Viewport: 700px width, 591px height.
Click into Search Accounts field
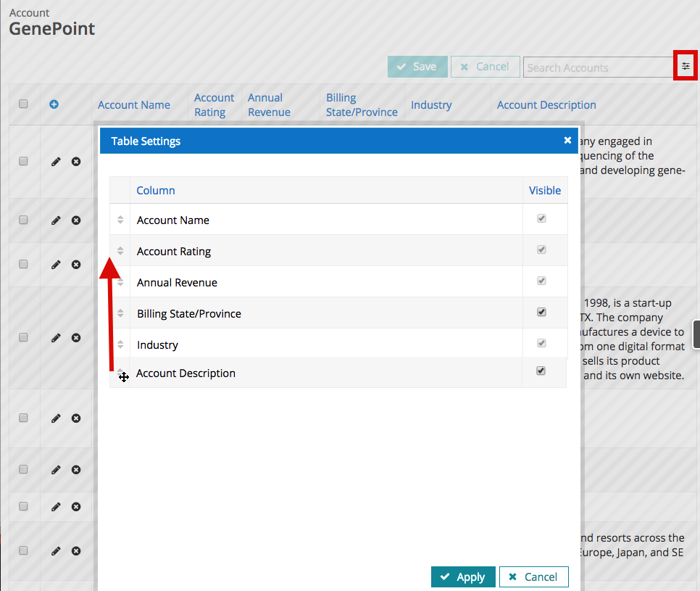598,67
